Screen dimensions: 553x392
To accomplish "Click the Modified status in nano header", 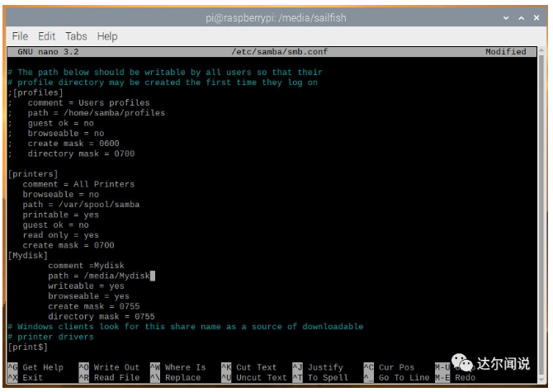I will [x=505, y=52].
